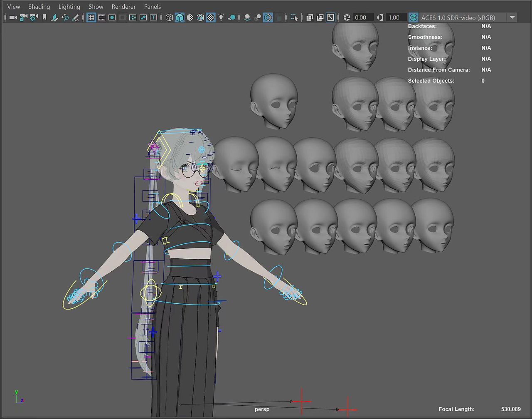Activate the 2D Pan/Zoom icon

tap(65, 17)
